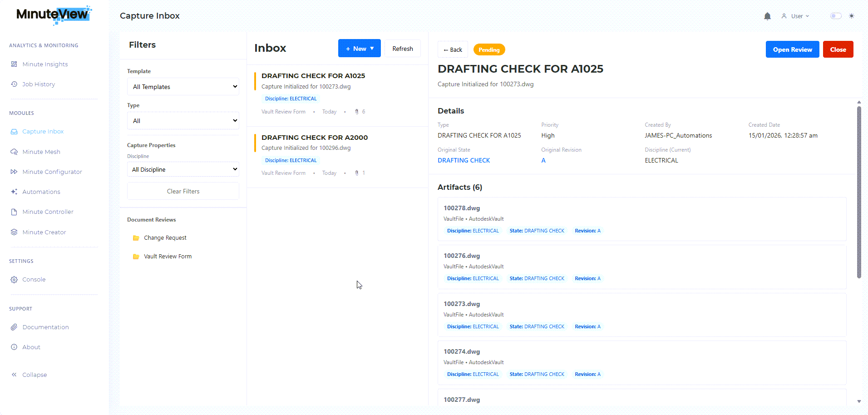Open Job History in the sidebar

point(39,84)
